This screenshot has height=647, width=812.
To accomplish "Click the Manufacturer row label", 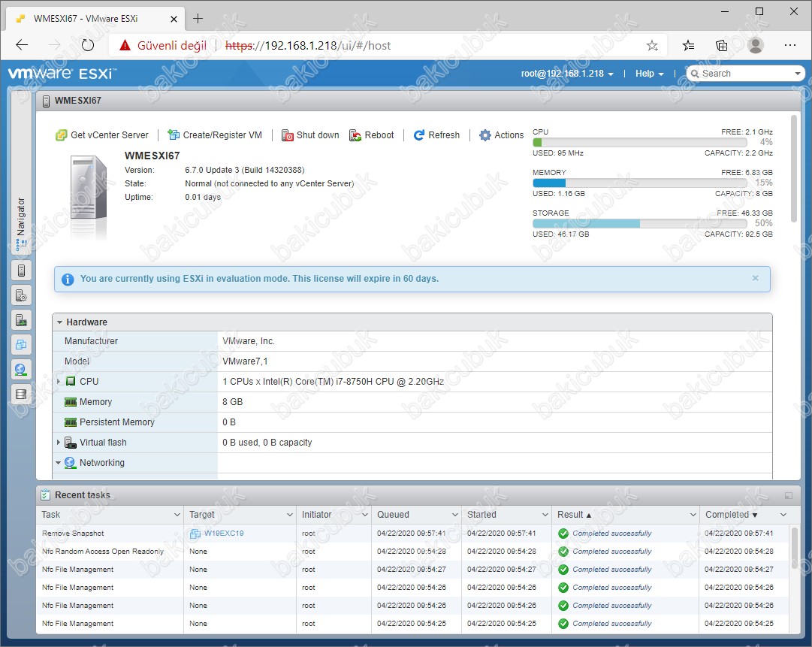I will pyautogui.click(x=91, y=341).
